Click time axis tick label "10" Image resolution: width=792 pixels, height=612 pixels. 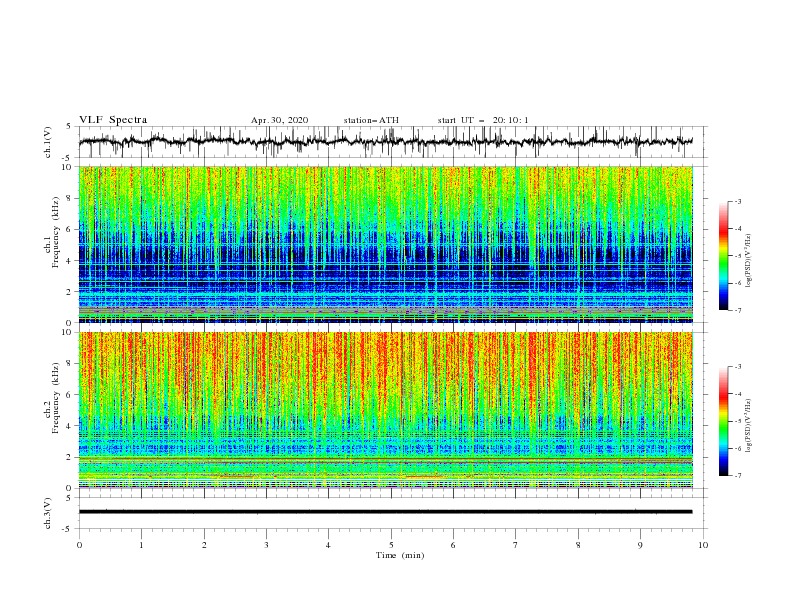703,545
